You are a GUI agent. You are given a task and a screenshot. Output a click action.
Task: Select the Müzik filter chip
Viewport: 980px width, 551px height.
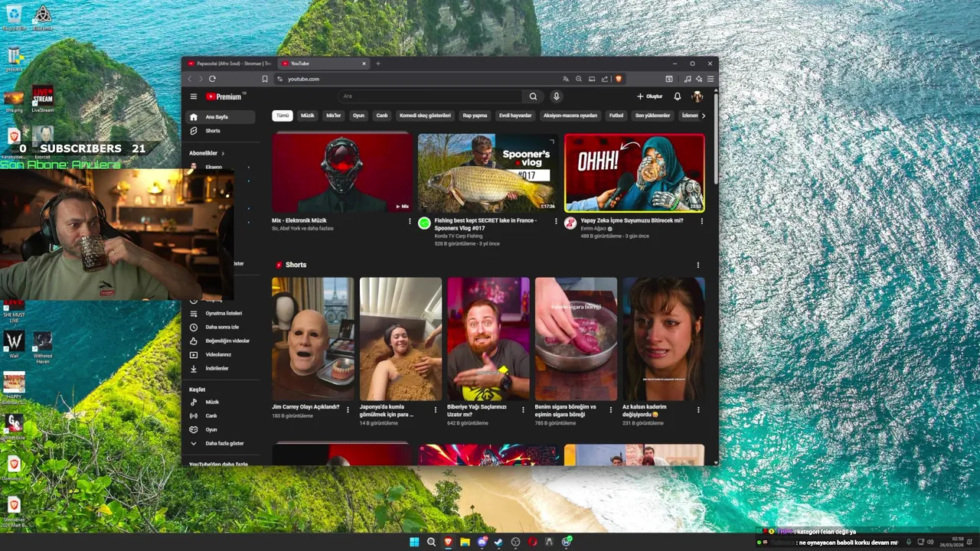307,116
